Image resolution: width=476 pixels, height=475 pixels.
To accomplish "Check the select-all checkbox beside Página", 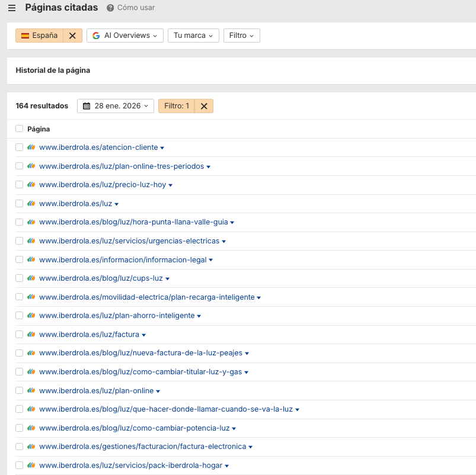I will 18,129.
